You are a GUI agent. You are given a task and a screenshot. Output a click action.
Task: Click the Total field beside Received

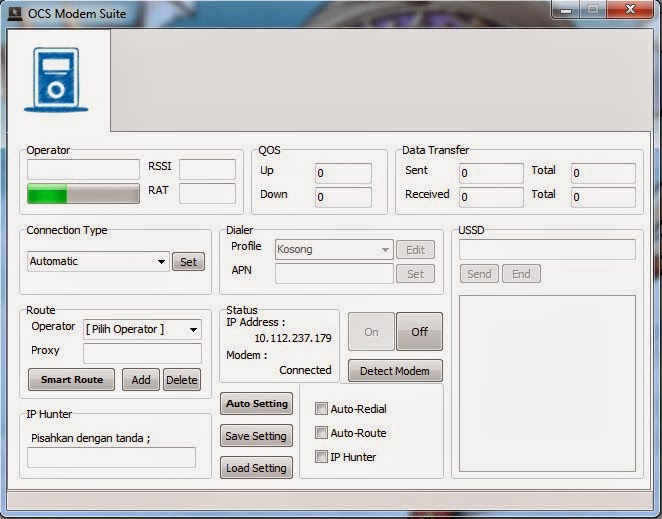coord(603,197)
